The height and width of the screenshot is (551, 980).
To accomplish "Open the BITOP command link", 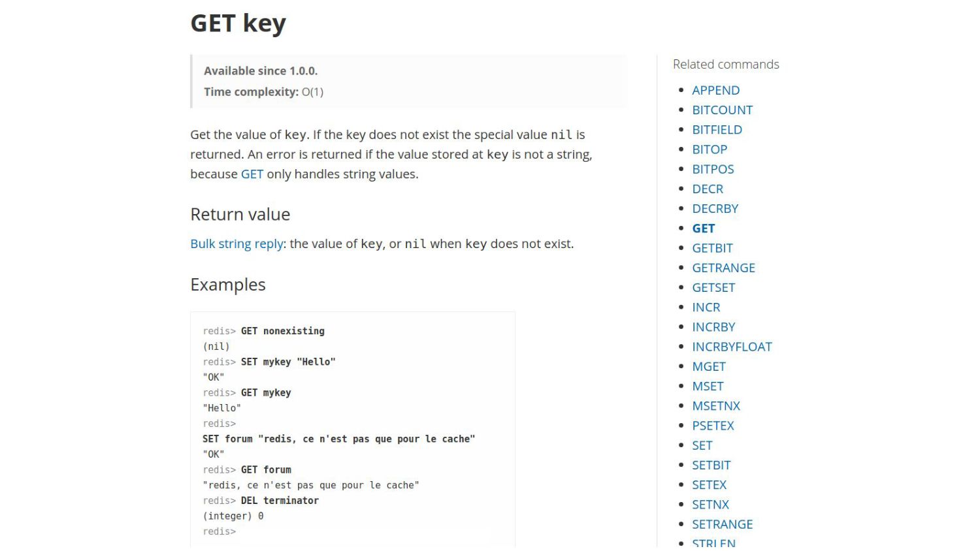I will click(x=710, y=150).
